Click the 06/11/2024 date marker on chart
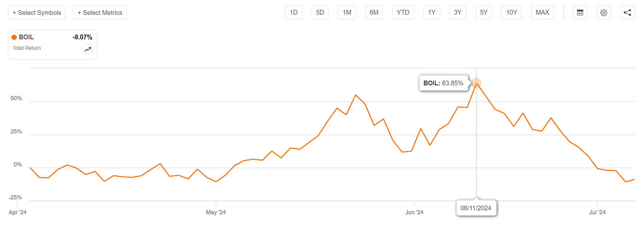Viewport: 644px width, 225px height. point(477,208)
